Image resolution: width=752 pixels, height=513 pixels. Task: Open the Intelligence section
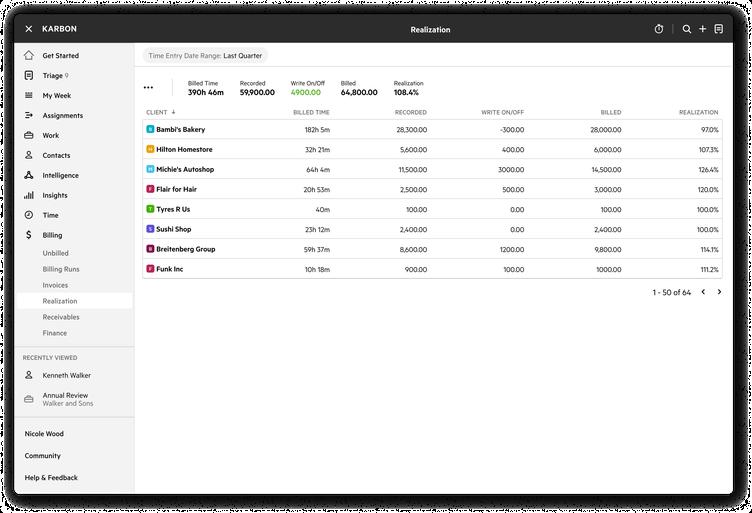pyautogui.click(x=60, y=176)
